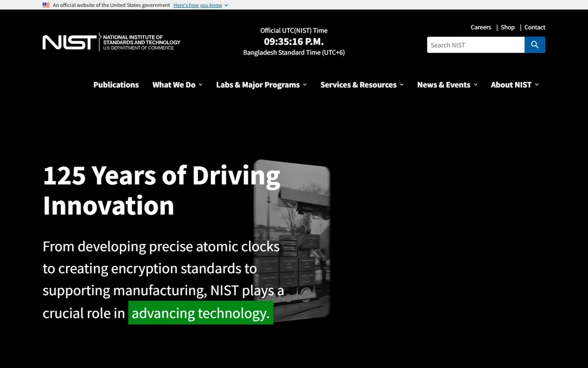This screenshot has width=588, height=368.
Task: Click the "Official UTC(NIST) Time" label
Action: point(293,30)
